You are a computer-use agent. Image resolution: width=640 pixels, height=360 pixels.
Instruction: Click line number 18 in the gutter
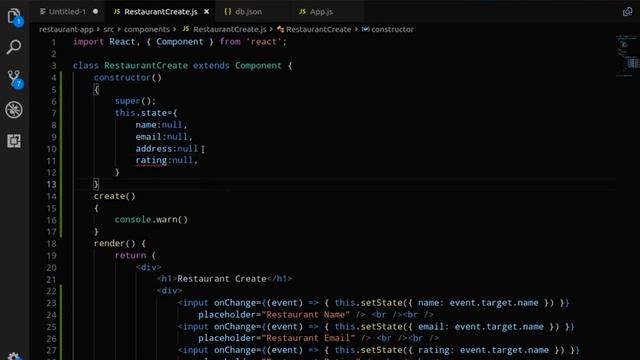[51, 244]
